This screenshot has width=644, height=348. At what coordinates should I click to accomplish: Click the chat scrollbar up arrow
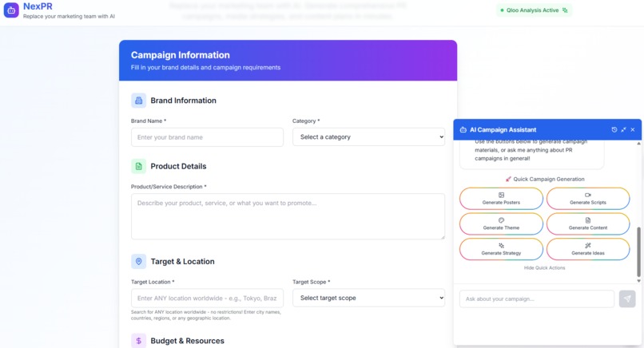638,144
